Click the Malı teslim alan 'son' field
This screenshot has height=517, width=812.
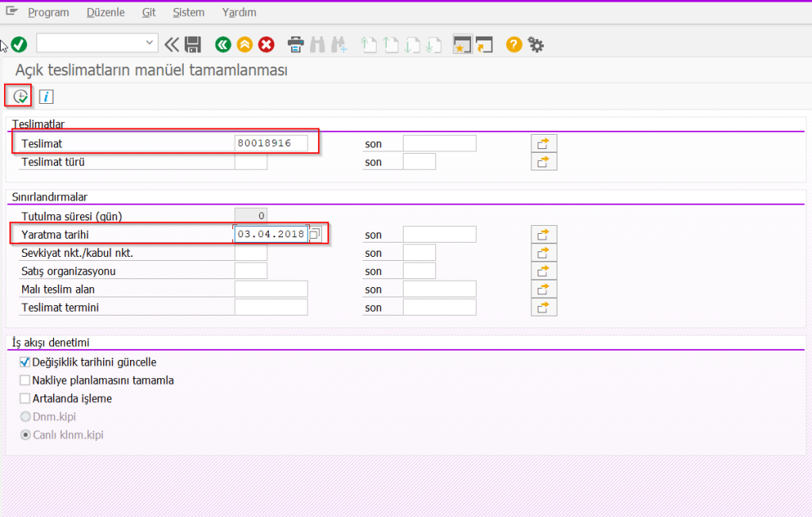[439, 289]
